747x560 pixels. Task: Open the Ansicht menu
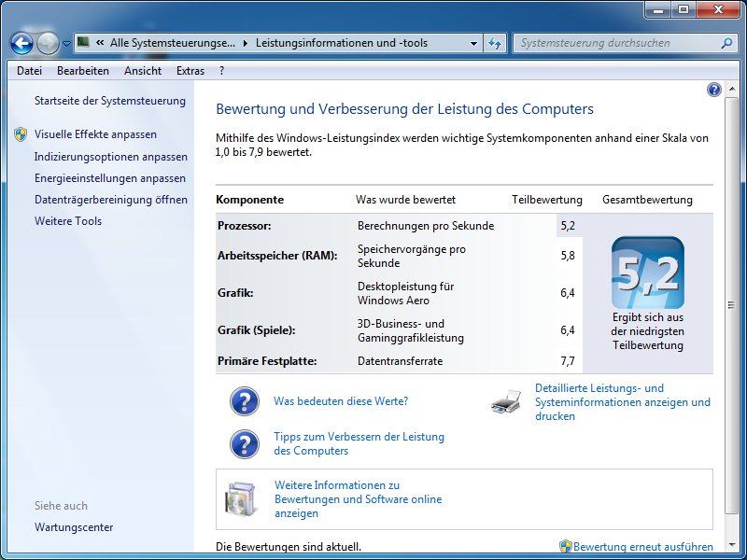(x=143, y=71)
